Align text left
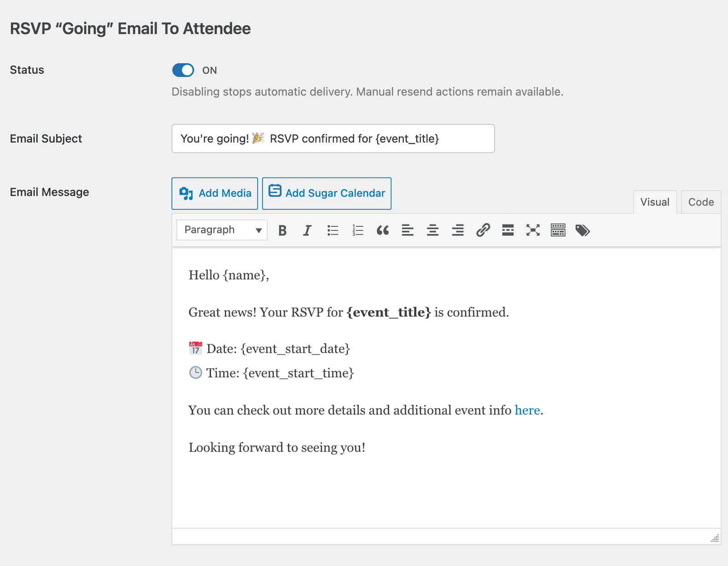The width and height of the screenshot is (728, 566). (x=408, y=230)
